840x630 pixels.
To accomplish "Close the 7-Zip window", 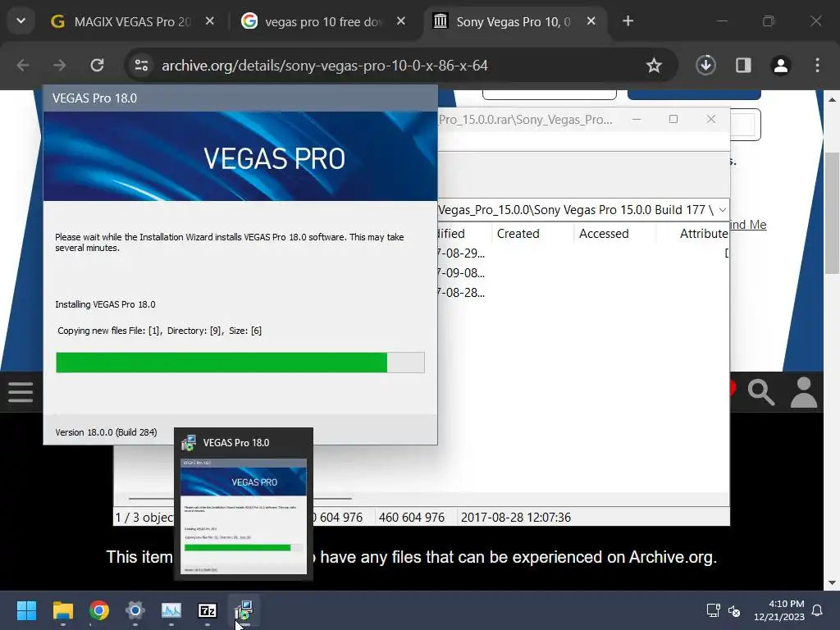I will coord(711,120).
